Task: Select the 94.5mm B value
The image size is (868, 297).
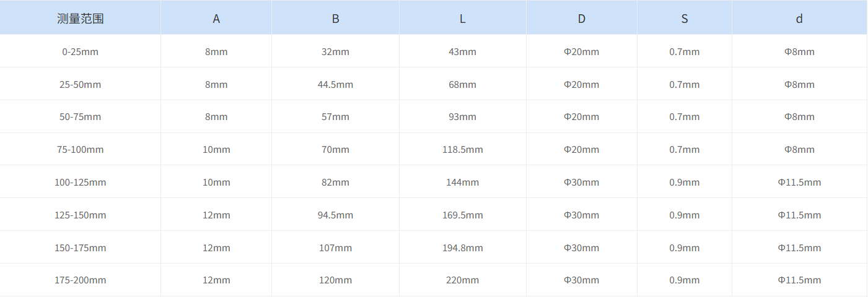Action: click(x=335, y=215)
